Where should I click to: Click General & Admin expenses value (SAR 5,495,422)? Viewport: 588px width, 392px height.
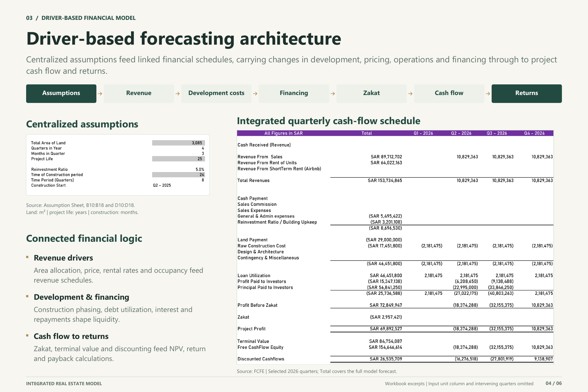tap(385, 216)
